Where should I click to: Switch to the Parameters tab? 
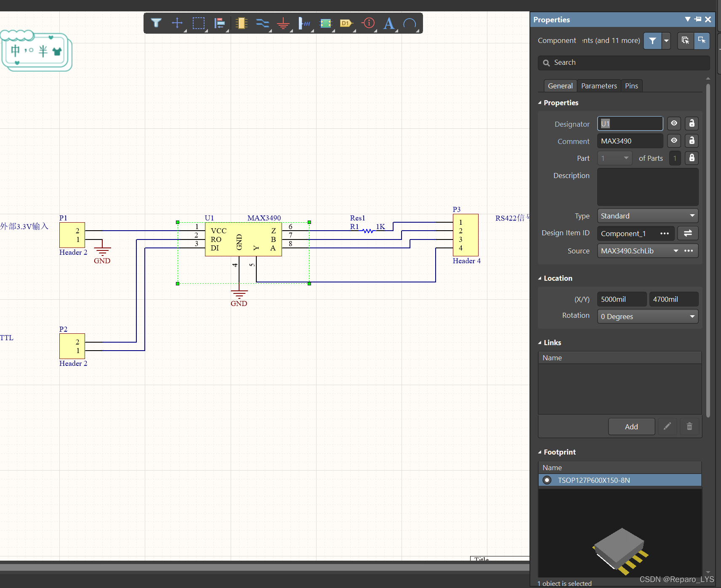[x=599, y=86]
